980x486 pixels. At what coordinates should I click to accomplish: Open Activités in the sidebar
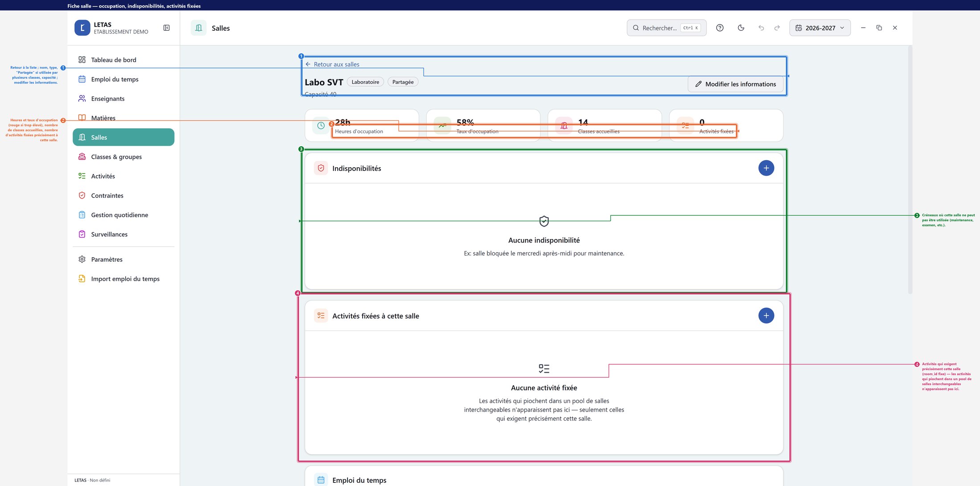[x=123, y=176]
